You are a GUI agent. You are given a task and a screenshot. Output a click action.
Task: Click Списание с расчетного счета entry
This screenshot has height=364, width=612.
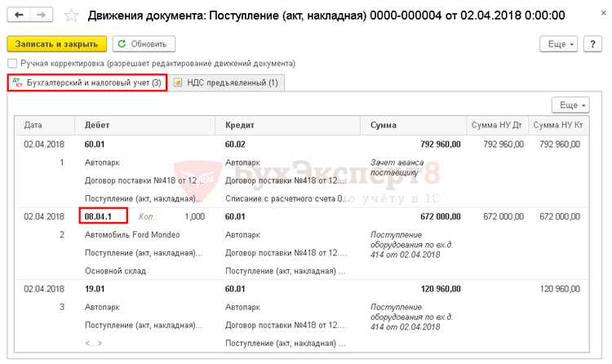(286, 199)
